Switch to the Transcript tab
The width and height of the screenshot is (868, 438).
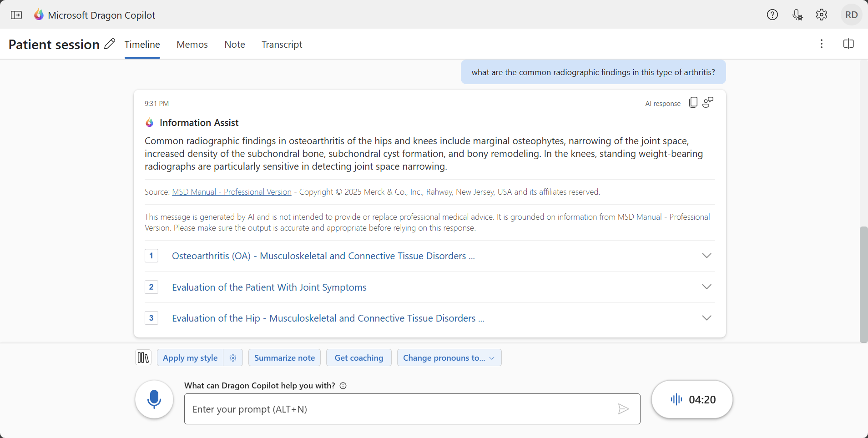click(x=282, y=45)
